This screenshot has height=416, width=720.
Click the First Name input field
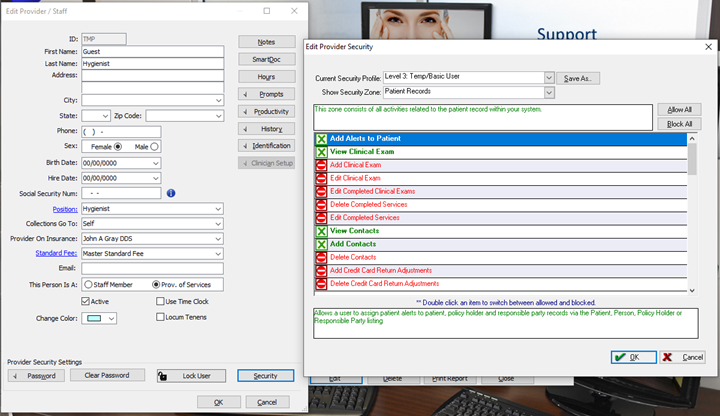point(152,51)
